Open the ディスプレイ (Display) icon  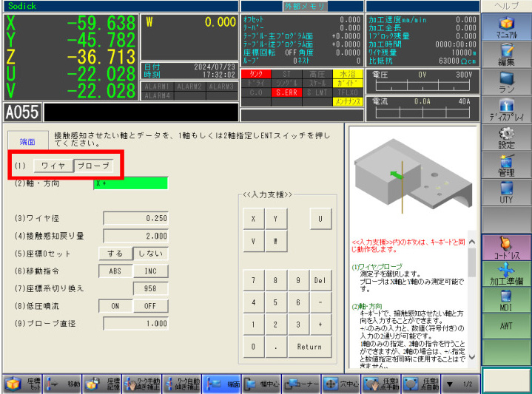506,109
